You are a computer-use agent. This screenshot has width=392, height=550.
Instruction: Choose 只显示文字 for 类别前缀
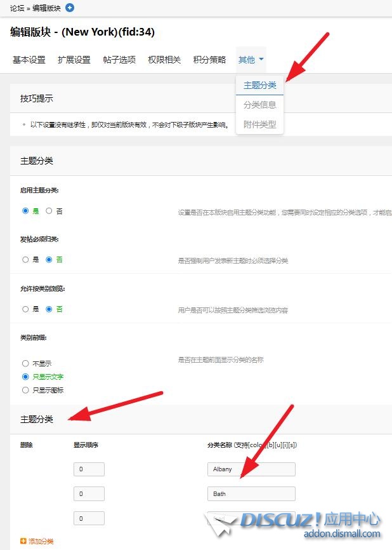(25, 377)
